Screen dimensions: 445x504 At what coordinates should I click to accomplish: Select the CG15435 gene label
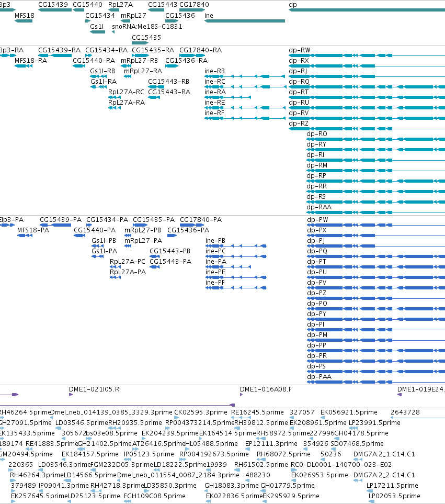point(146,37)
